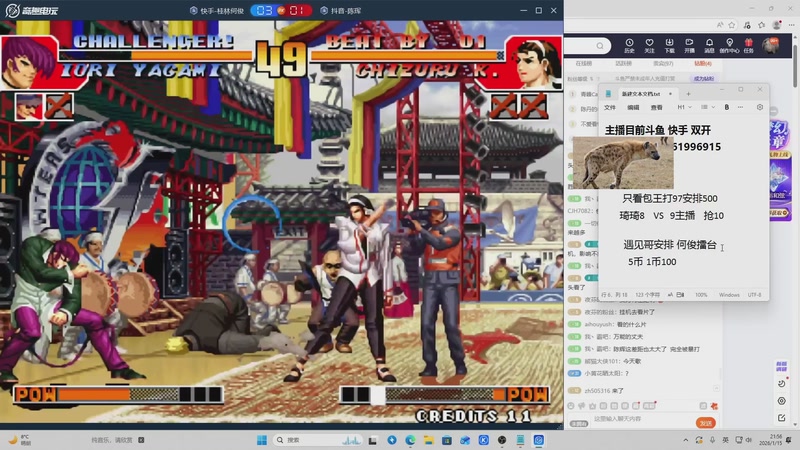
Task: Click the hyena image overlay
Action: (x=623, y=163)
